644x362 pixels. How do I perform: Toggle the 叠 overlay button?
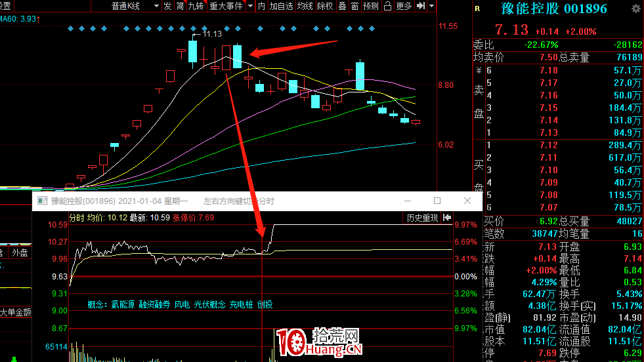pos(342,6)
